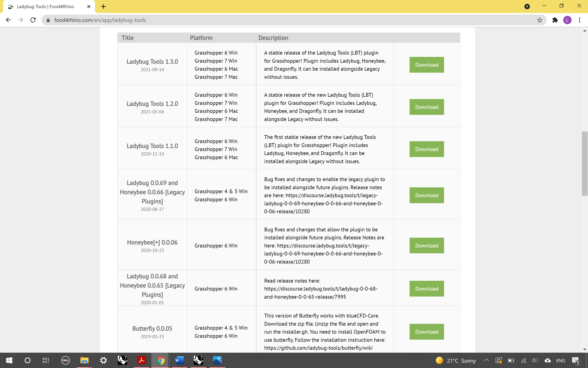Expand hidden icons in the system tray
Screen dimensions: 588x368
[486, 360]
